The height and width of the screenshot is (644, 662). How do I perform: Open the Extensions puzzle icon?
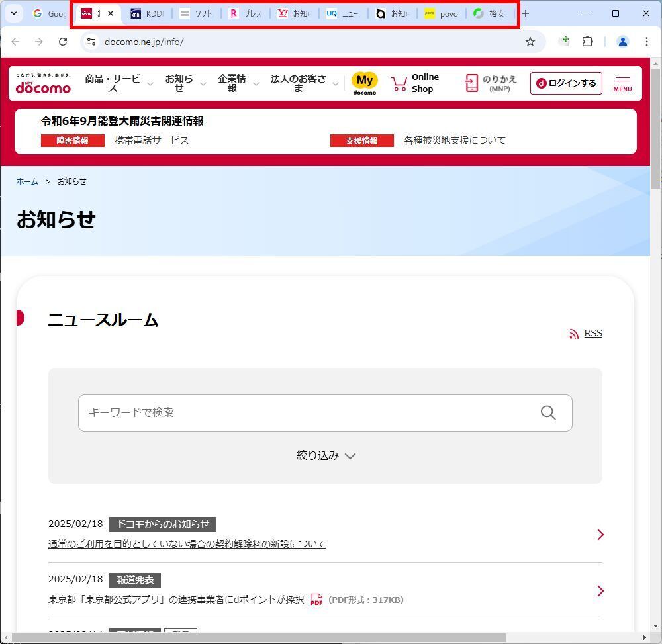587,41
